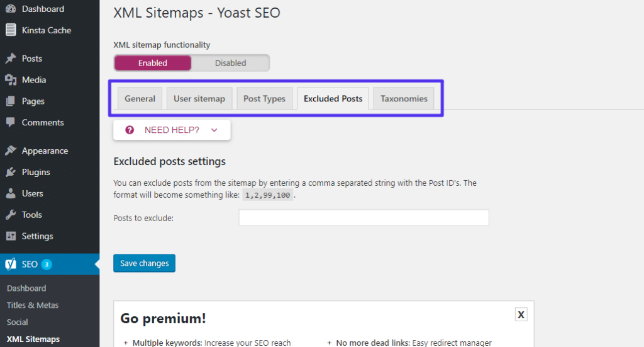Click the Posts to exclude field
This screenshot has width=644, height=347.
364,218
